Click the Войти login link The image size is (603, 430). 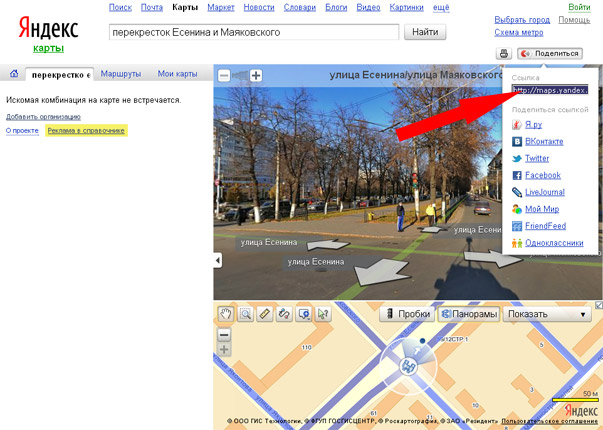pyautogui.click(x=579, y=7)
